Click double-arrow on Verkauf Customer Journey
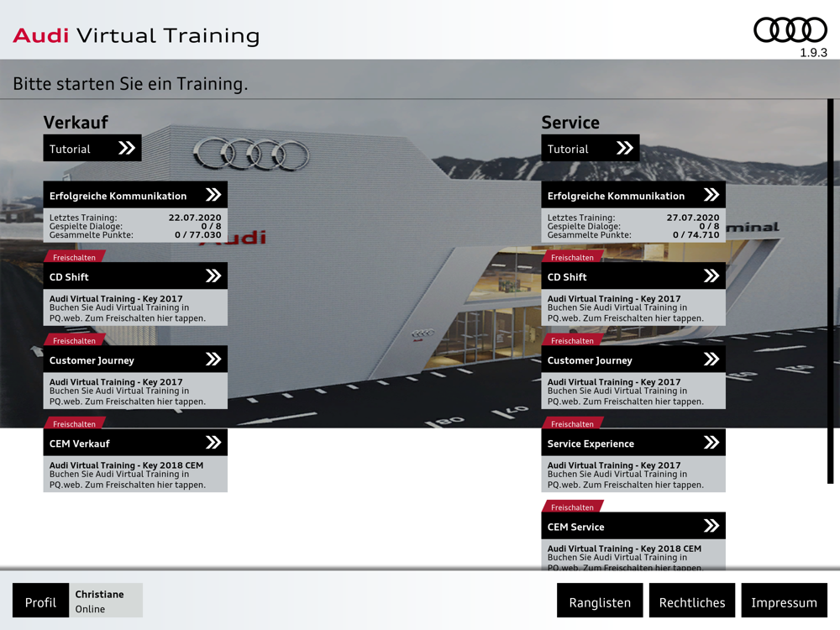 pos(213,359)
